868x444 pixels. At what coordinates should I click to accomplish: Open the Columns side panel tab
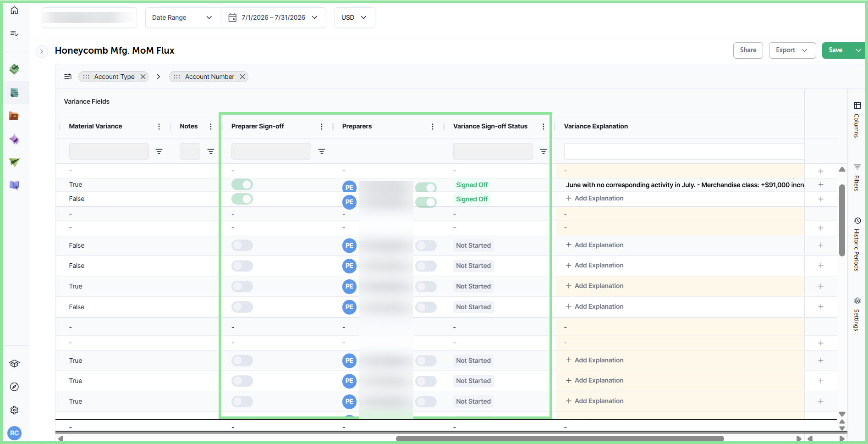pyautogui.click(x=857, y=119)
